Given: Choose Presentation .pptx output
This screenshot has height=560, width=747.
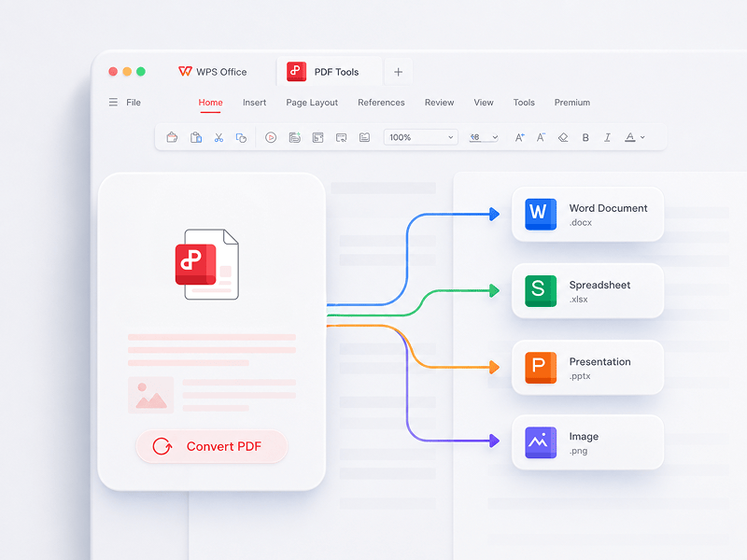Looking at the screenshot, I should (x=587, y=367).
